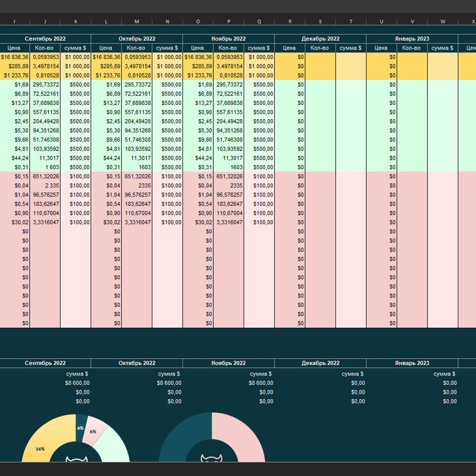Screen dimensions: 476x476
Task: Click the Цена subheader under Октябрь 2022
Action: [x=106, y=48]
